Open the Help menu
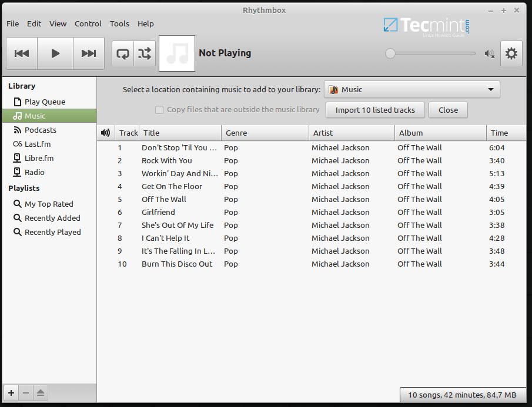532x407 pixels. [x=146, y=23]
